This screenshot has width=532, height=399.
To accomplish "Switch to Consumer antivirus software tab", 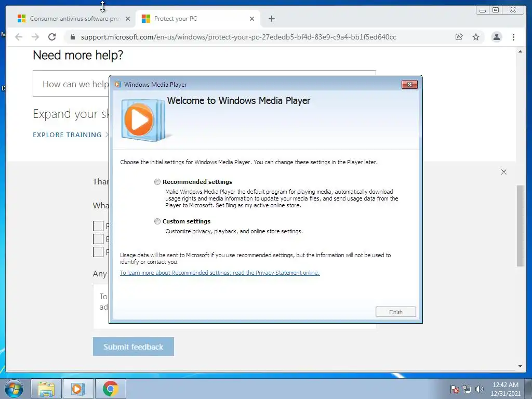I will (73, 19).
